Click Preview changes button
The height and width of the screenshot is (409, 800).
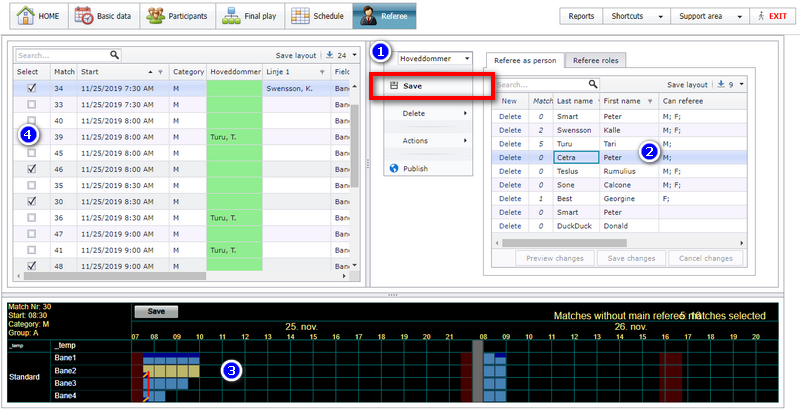click(x=555, y=258)
